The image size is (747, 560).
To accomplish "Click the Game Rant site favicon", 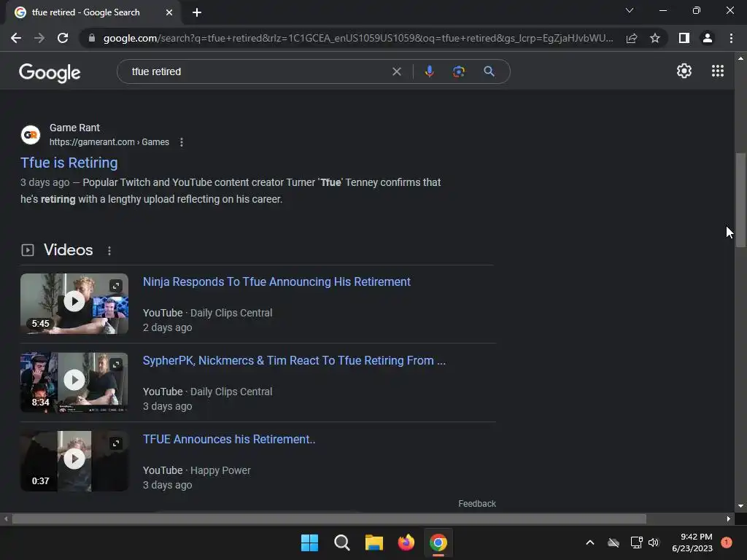I will [31, 135].
